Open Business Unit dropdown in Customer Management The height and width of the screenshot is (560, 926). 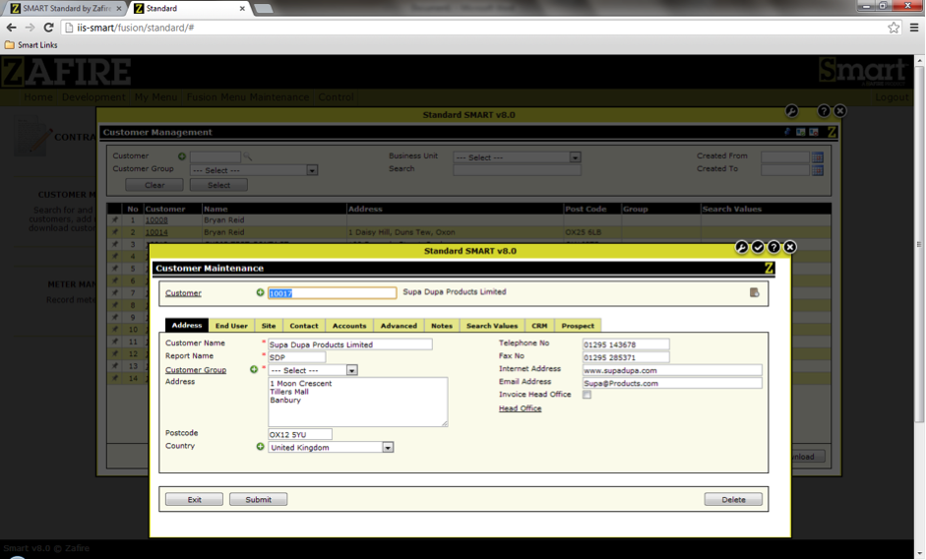517,157
